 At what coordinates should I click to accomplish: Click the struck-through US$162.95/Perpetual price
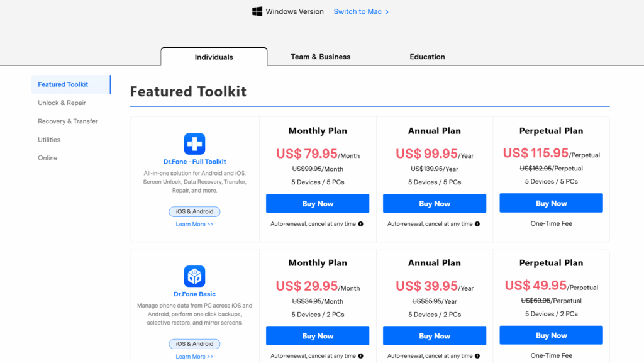551,169
